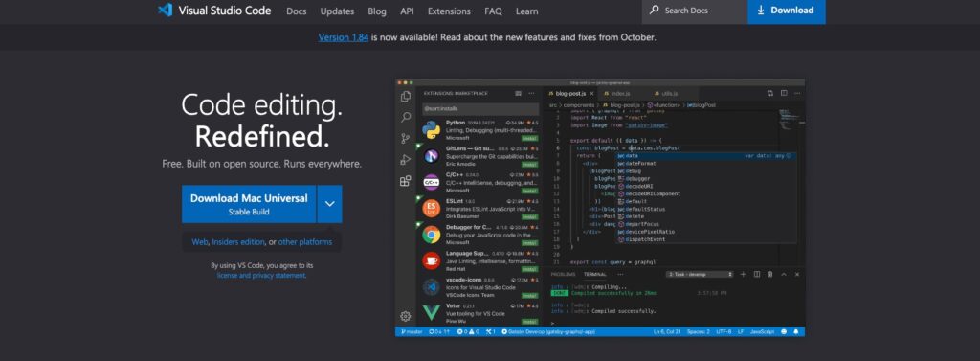Open the '2: Task - develop' terminal dropdown
The image size is (980, 361).
700,274
